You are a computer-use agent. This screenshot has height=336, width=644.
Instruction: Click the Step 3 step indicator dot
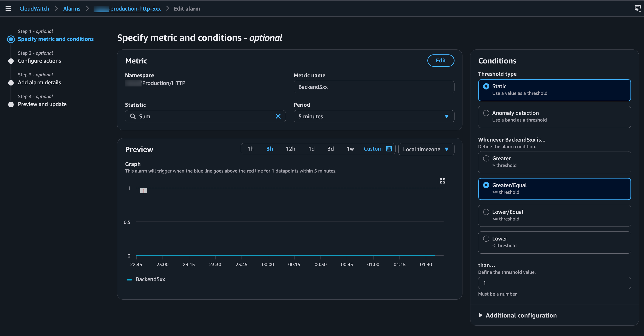11,83
